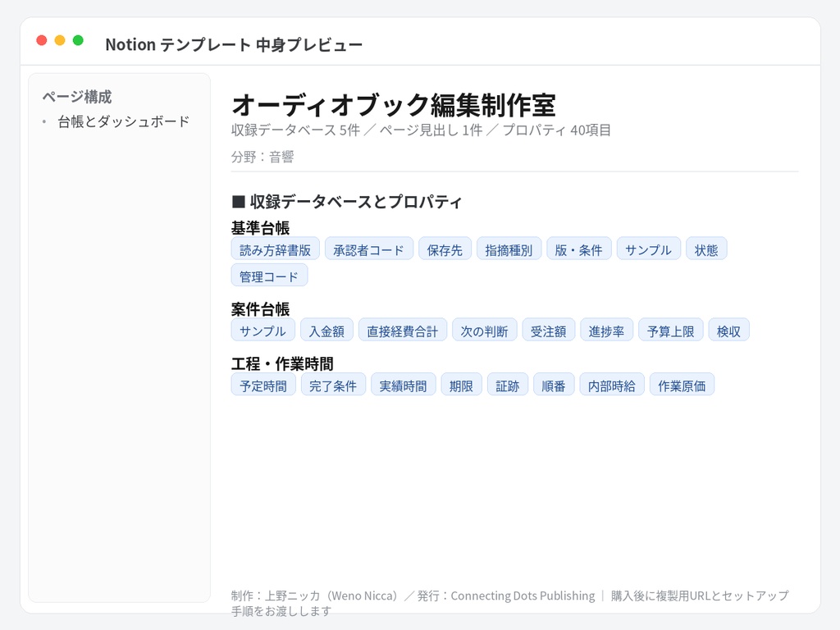Click the 予算上限 tag
Screen dimensions: 840x630
click(671, 330)
